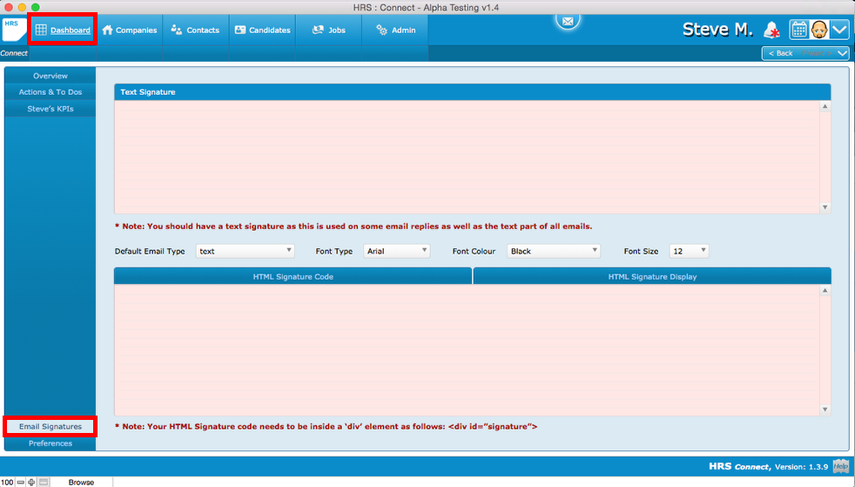Viewport: 855px width, 487px height.
Task: Click the Back navigation button
Action: point(781,53)
